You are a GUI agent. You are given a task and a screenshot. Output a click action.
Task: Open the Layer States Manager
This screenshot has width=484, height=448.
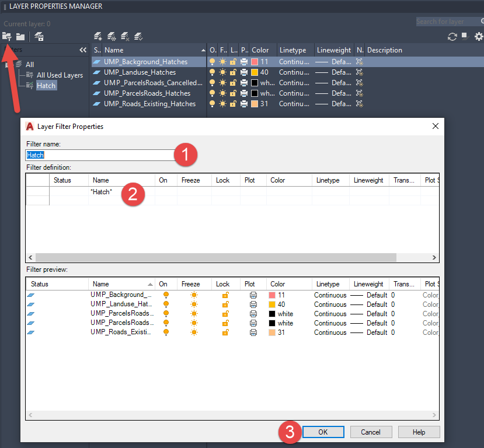click(39, 36)
